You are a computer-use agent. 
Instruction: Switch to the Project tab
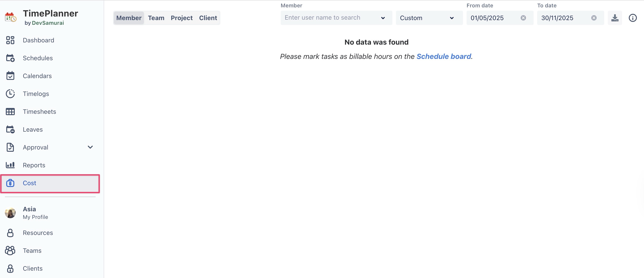click(x=181, y=18)
